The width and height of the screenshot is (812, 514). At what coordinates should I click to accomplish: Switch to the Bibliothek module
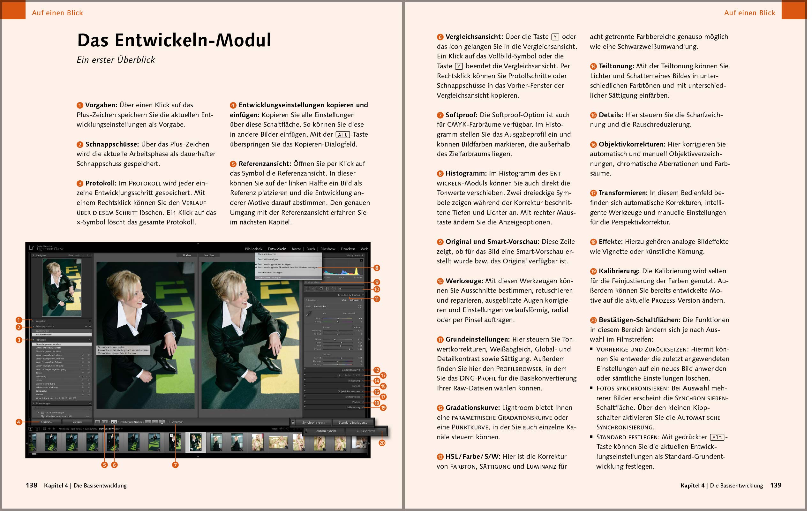[x=253, y=249]
